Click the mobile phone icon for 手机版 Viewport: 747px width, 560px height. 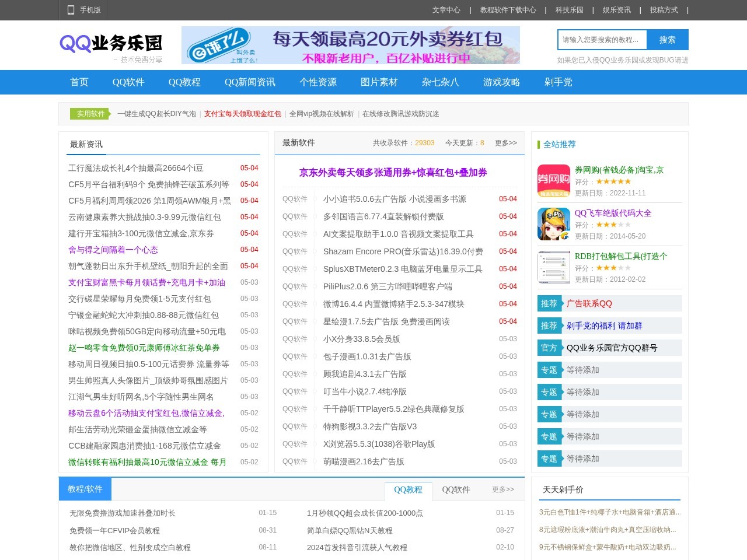click(71, 10)
